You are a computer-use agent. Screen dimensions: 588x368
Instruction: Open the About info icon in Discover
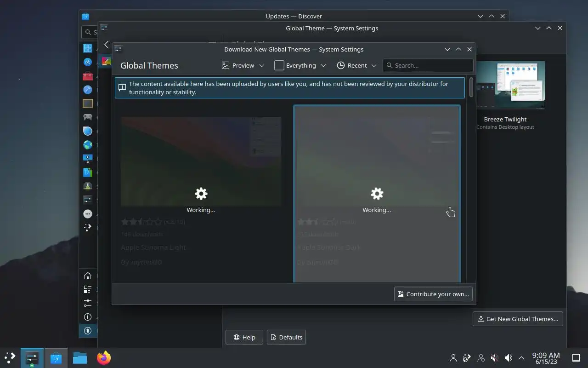(x=88, y=317)
